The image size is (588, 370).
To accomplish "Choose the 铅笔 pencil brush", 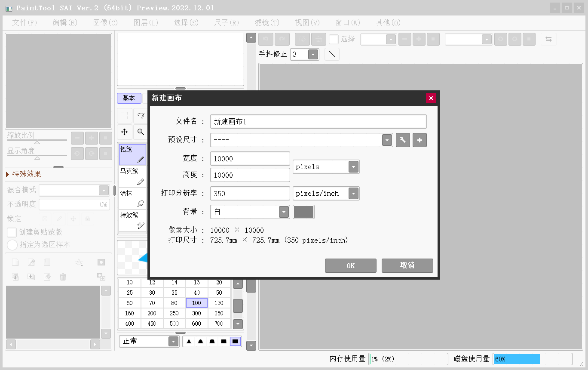I will click(x=132, y=155).
